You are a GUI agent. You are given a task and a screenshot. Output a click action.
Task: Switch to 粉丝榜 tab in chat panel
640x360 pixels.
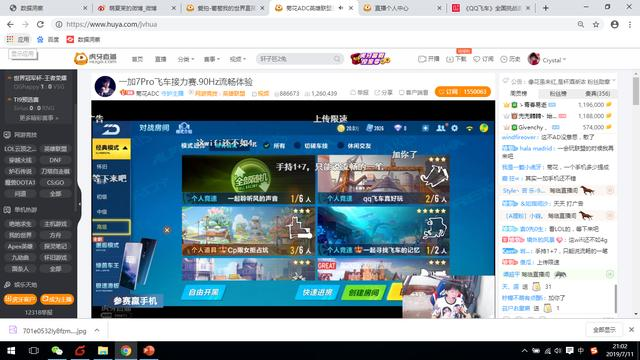point(558,93)
